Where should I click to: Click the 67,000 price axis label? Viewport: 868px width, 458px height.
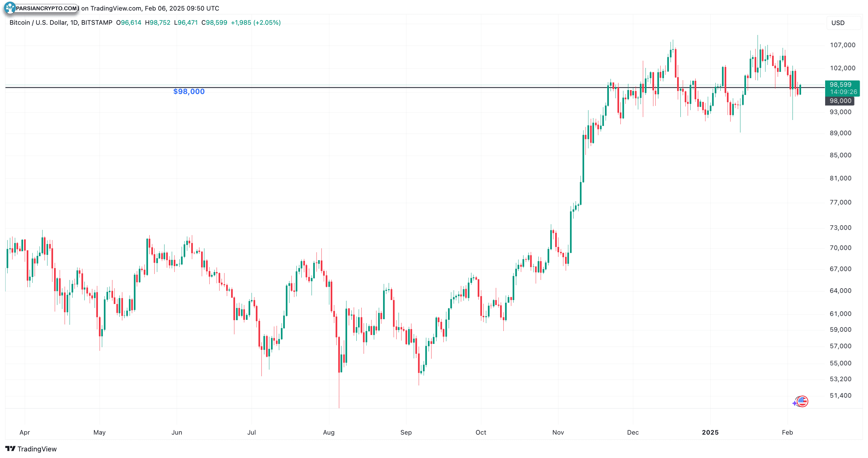click(x=840, y=269)
